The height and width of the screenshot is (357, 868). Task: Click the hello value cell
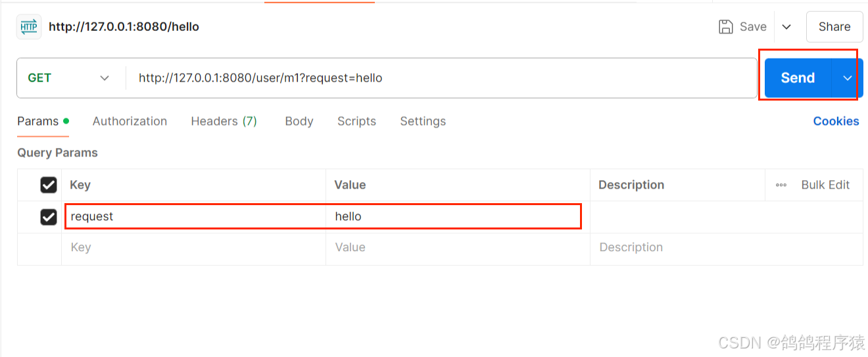pos(454,216)
